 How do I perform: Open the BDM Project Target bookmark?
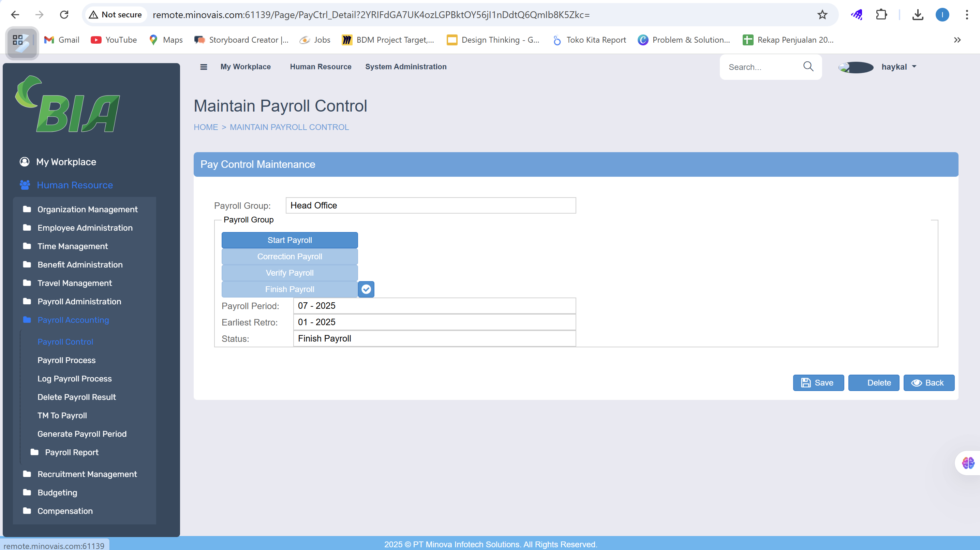388,40
